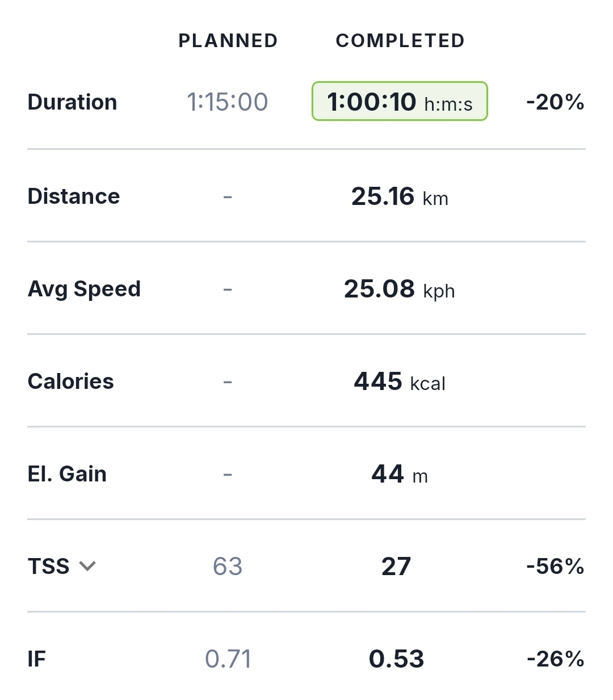The height and width of the screenshot is (700, 613).
Task: Tap the Duration -20% difference
Action: [555, 102]
